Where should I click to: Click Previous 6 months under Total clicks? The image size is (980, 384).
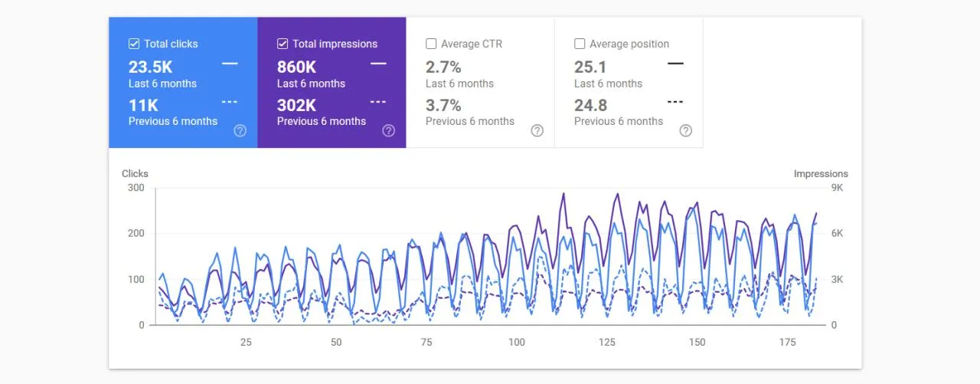click(x=173, y=121)
